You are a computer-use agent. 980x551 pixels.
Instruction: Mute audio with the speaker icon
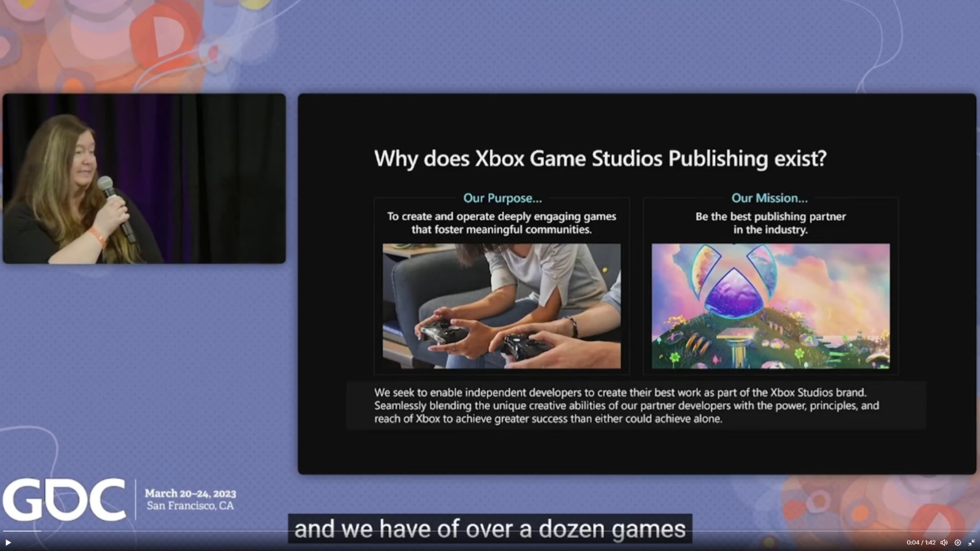pos(944,542)
